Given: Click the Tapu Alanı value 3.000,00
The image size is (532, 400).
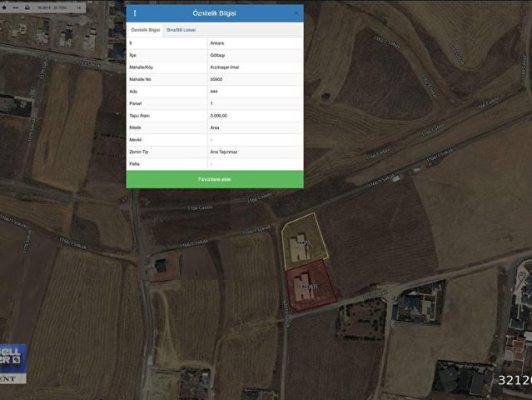Looking at the screenshot, I should click(220, 116).
